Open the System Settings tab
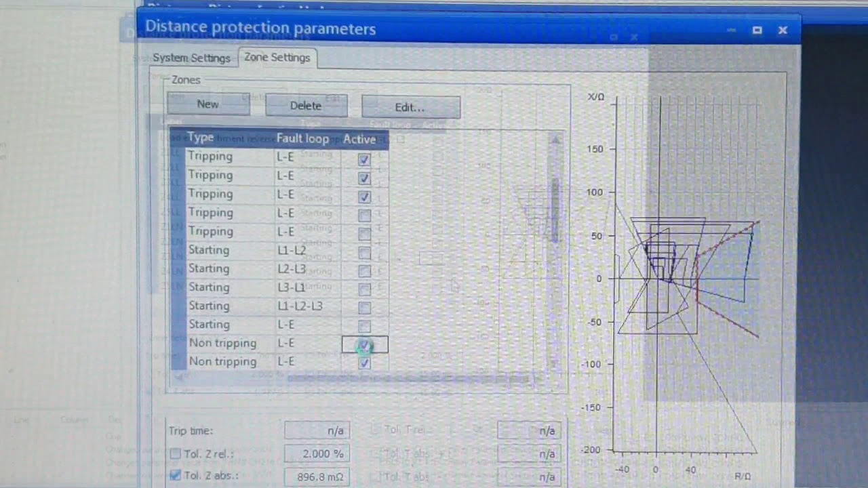Viewport: 868px width, 488px height. (191, 58)
